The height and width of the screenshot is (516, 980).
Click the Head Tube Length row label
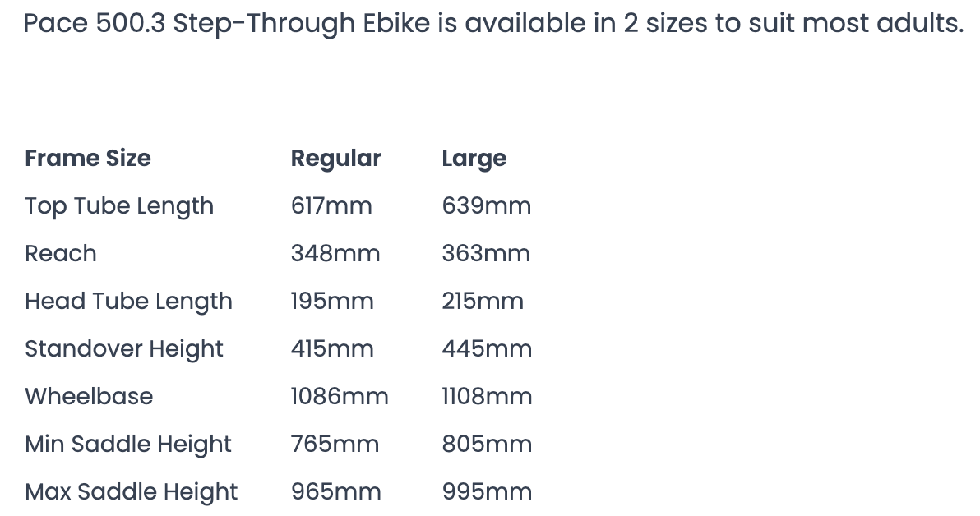128,301
